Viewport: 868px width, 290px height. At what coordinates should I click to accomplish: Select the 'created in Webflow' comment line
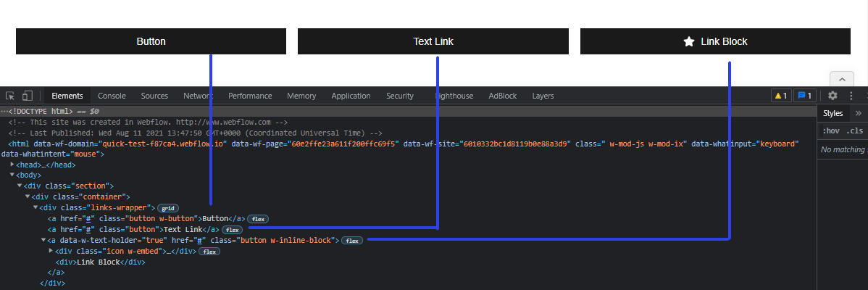click(148, 122)
